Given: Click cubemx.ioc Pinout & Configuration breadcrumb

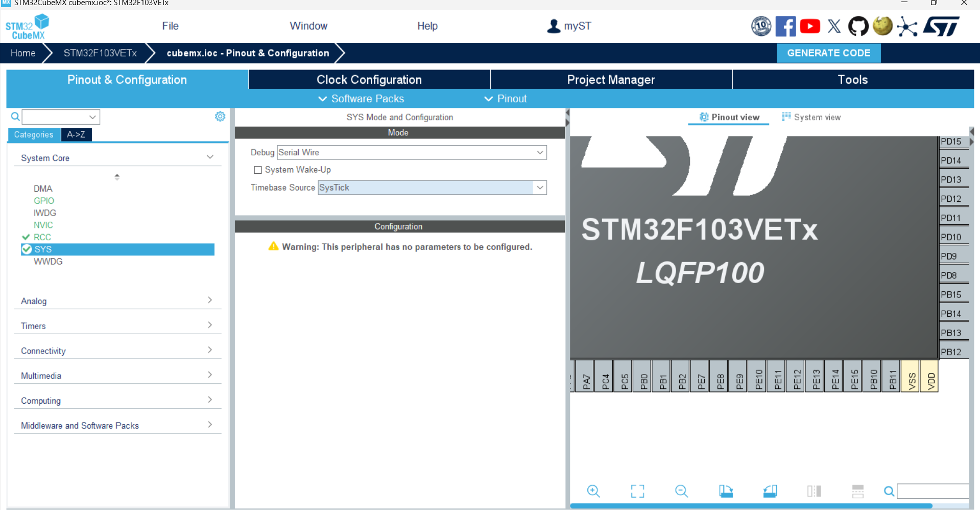Looking at the screenshot, I should click(x=248, y=53).
